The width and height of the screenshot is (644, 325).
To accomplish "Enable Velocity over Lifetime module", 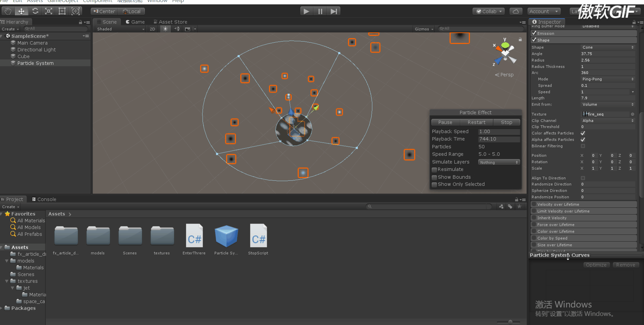I will pos(534,204).
